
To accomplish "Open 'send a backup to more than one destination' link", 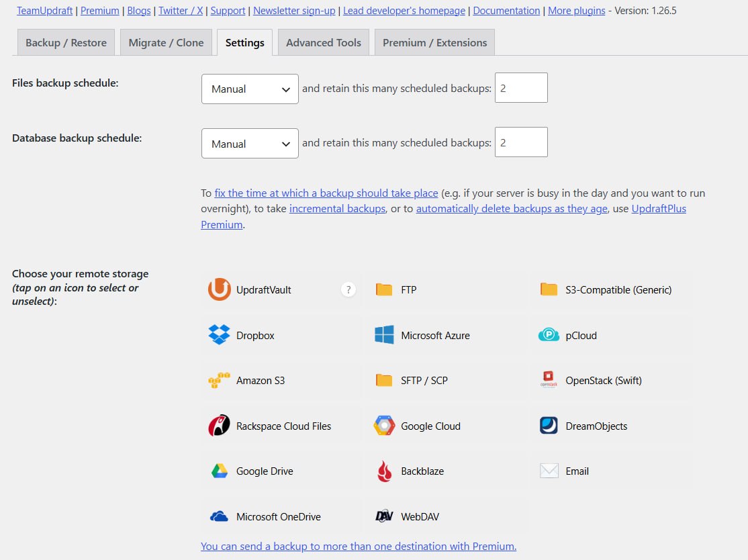I will [x=359, y=546].
